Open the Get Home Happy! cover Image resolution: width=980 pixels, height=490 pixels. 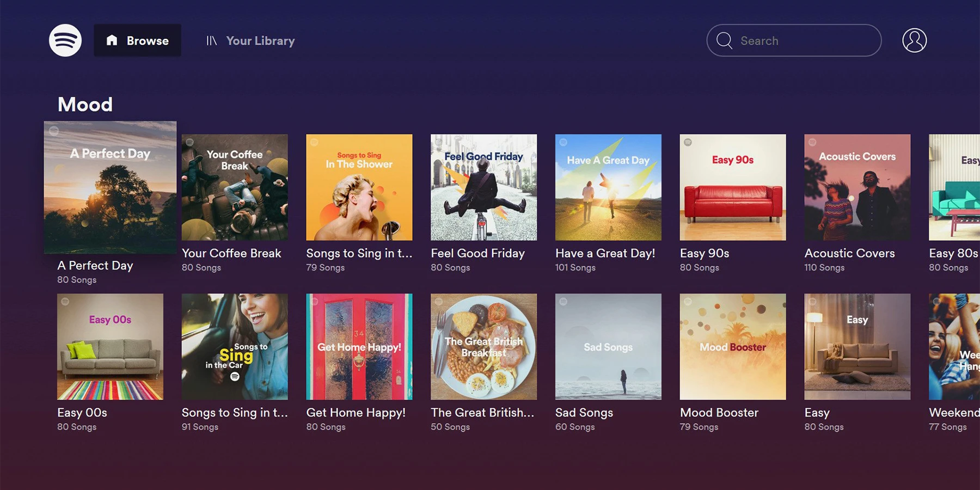point(359,347)
